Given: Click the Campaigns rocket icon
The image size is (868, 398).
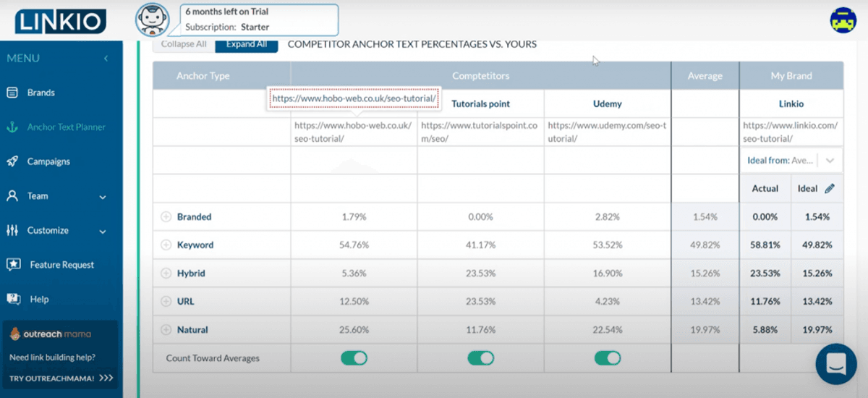Looking at the screenshot, I should tap(12, 161).
